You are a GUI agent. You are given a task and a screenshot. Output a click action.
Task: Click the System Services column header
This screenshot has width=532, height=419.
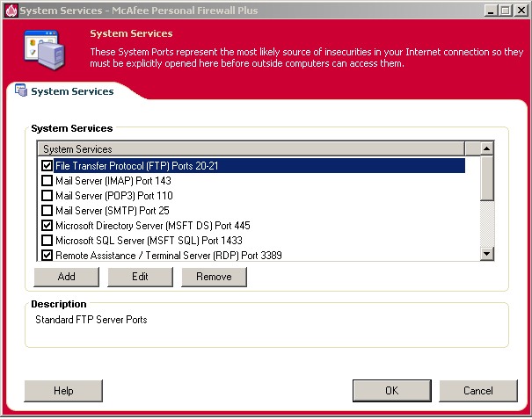pyautogui.click(x=251, y=149)
